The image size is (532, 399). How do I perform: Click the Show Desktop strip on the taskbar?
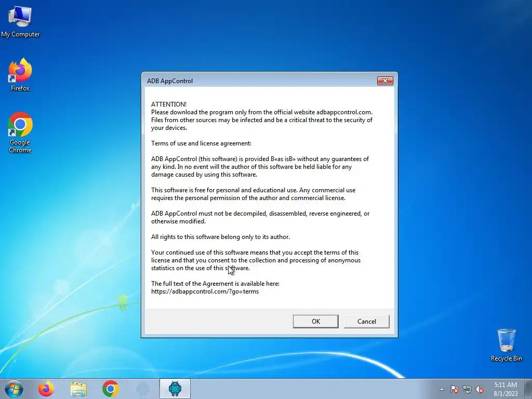(528, 389)
